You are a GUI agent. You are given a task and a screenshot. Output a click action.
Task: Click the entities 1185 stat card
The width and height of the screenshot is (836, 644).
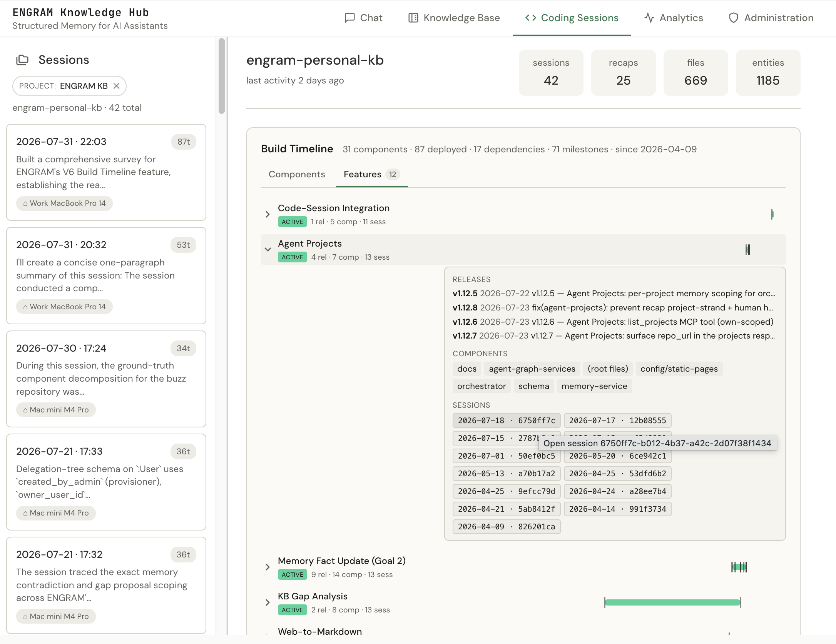768,73
